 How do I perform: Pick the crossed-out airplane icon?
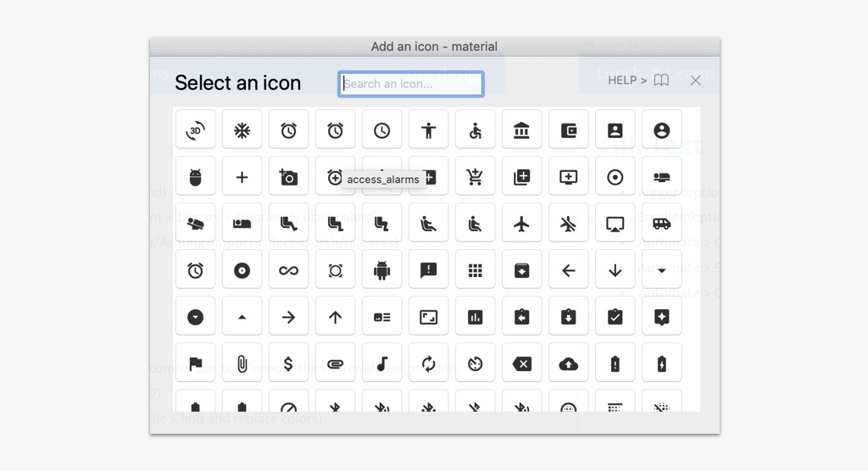(569, 224)
